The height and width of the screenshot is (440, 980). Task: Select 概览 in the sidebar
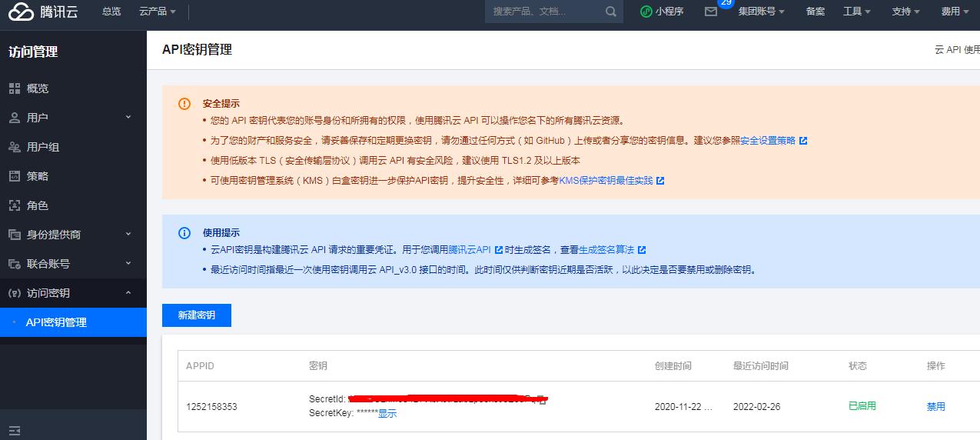(x=38, y=88)
